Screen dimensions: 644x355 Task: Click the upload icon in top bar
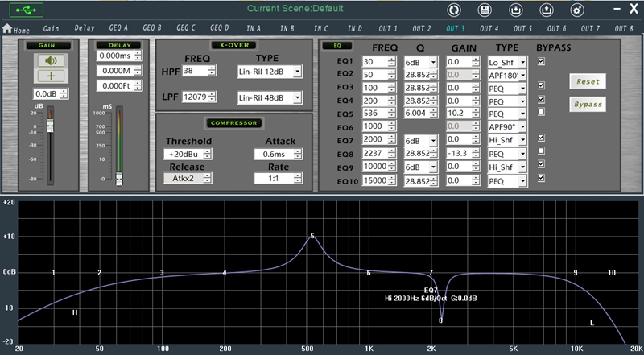547,10
